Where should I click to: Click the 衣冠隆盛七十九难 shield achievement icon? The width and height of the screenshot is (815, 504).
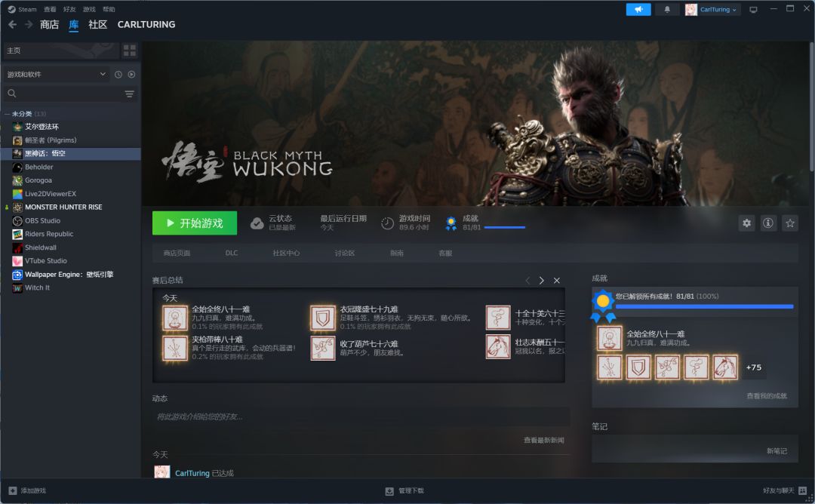pos(323,318)
